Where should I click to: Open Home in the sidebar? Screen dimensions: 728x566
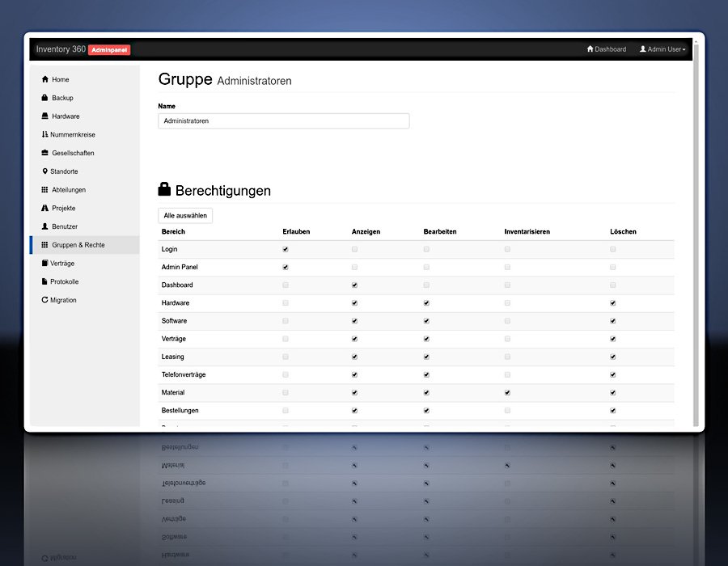pyautogui.click(x=84, y=79)
